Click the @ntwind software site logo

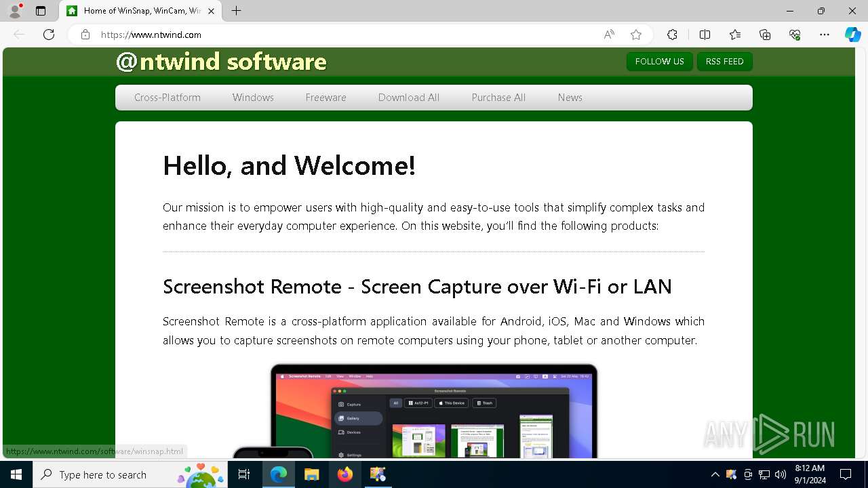[221, 62]
